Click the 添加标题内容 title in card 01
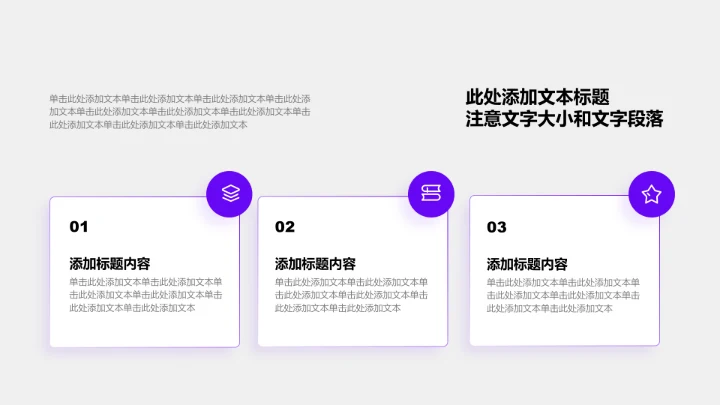The width and height of the screenshot is (720, 405). coord(110,264)
